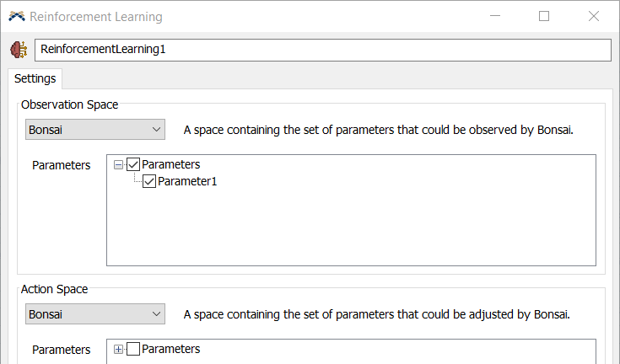The width and height of the screenshot is (620, 364).
Task: Close the Reinforcement Learning window
Action: coord(594,16)
